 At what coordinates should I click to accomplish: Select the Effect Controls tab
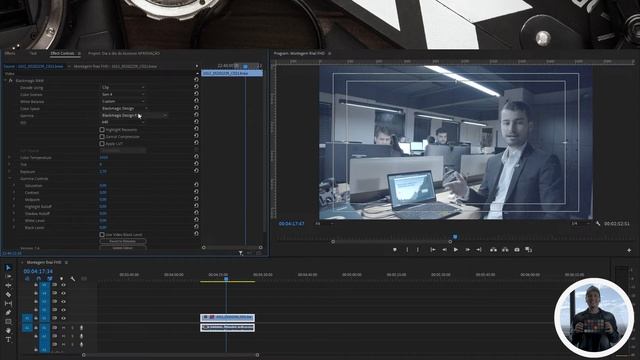click(62, 53)
